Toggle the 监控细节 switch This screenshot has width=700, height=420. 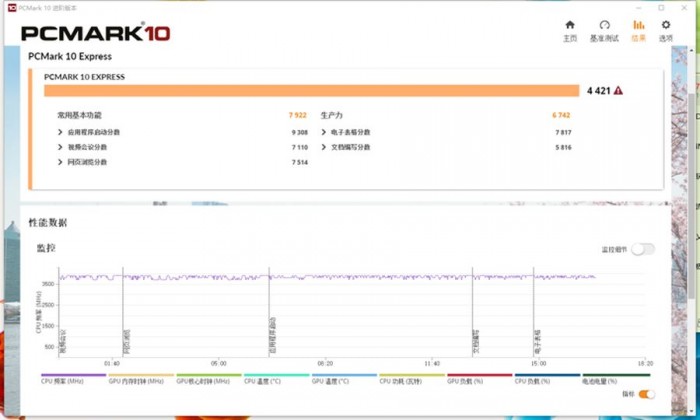coord(642,249)
